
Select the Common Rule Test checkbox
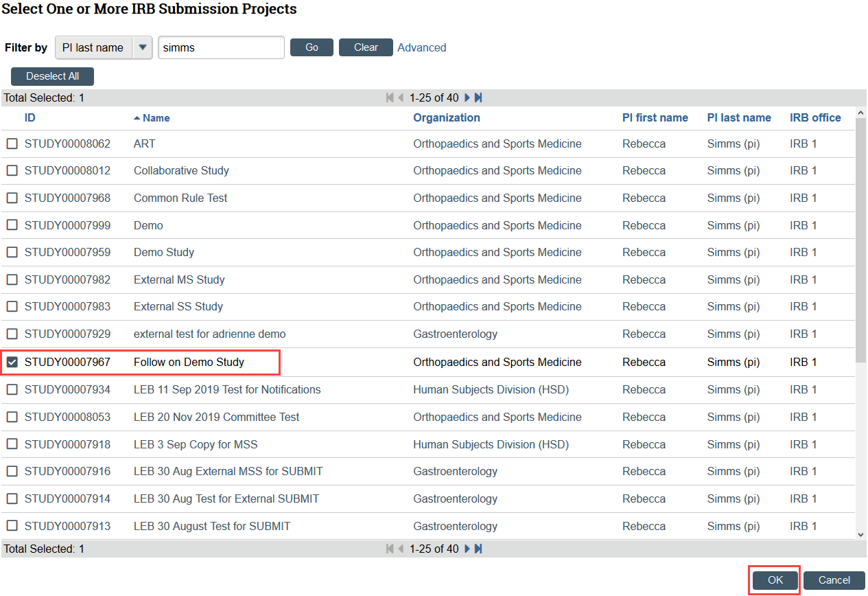coord(12,198)
